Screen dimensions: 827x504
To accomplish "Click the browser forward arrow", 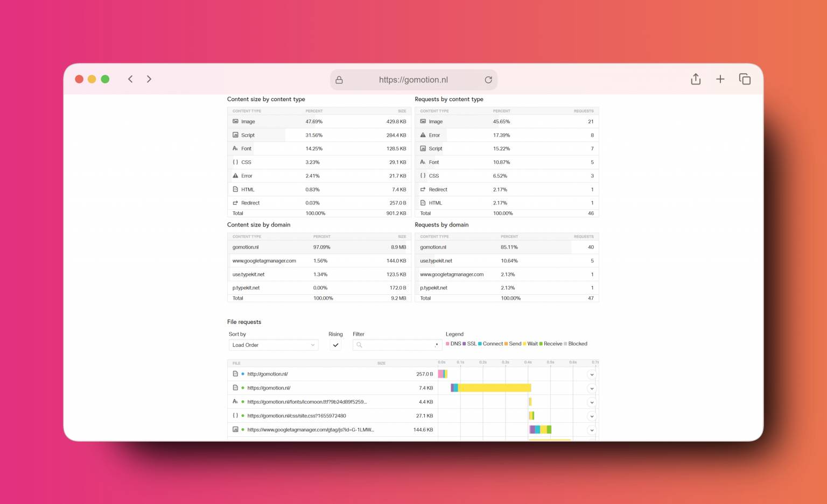I will point(149,79).
